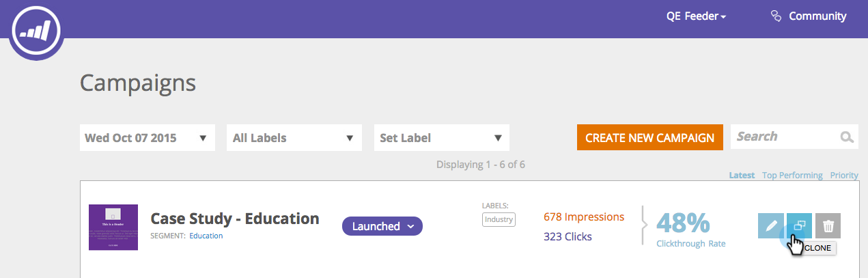This screenshot has height=278, width=868.
Task: Select the Industry label tag
Action: coord(499,219)
